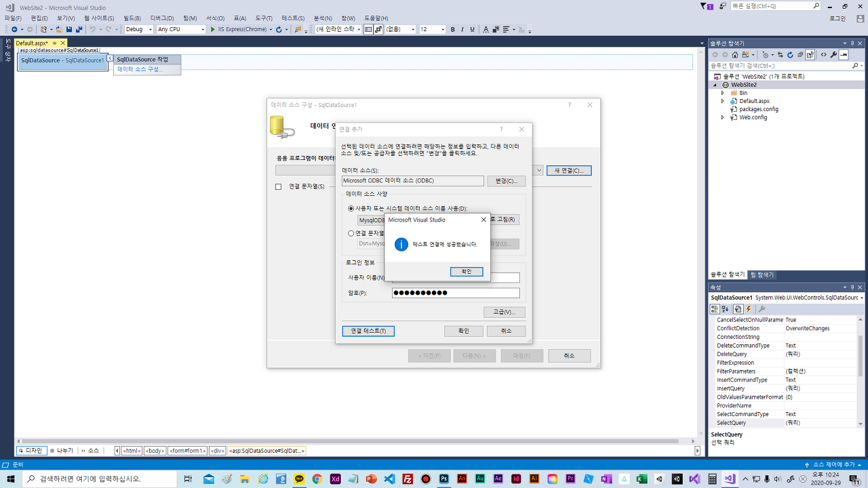Click 연결 테스트(T) button in 연결 추가 dialog
This screenshot has width=868, height=488.
368,331
